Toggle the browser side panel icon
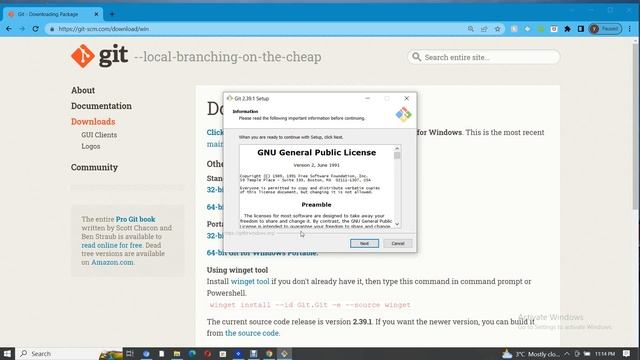640x360 pixels. tap(580, 29)
